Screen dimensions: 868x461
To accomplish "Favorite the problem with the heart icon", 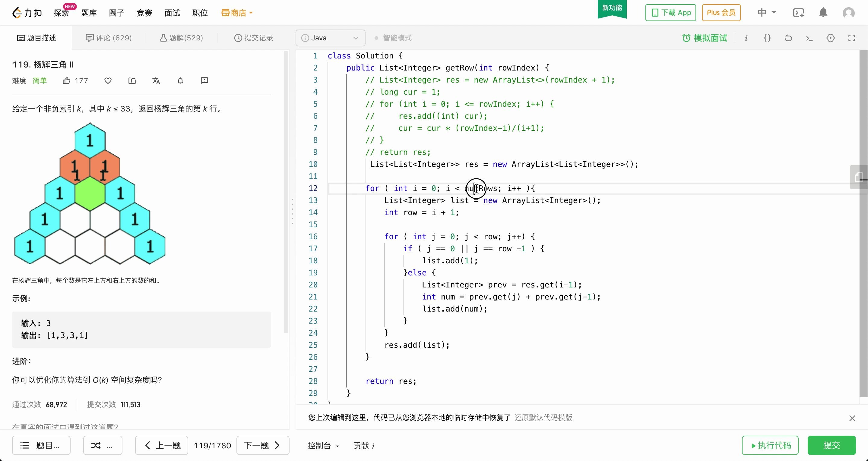I will click(108, 81).
